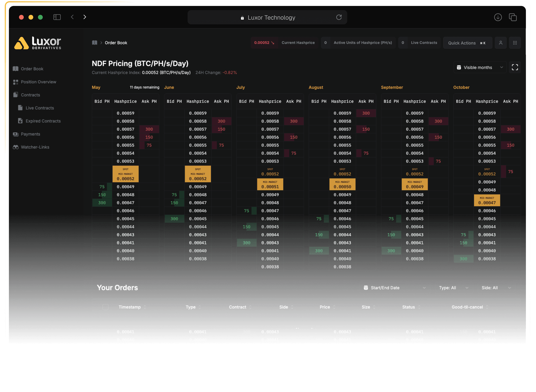This screenshot has width=536, height=392.
Task: Expand chart to fullscreen with the expand icon
Action: [515, 67]
